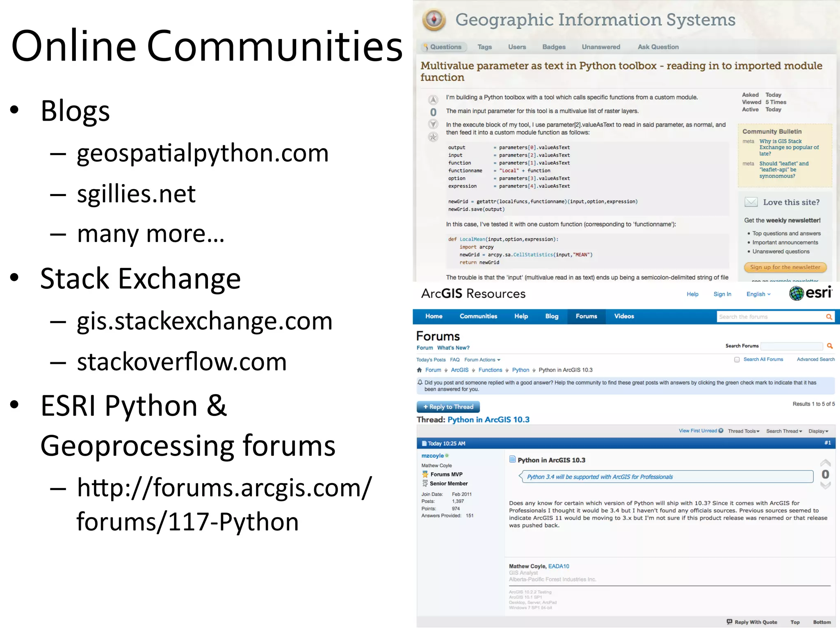Click the GIS Stack Exchange compass logo
This screenshot has width=840, height=630.
[434, 20]
